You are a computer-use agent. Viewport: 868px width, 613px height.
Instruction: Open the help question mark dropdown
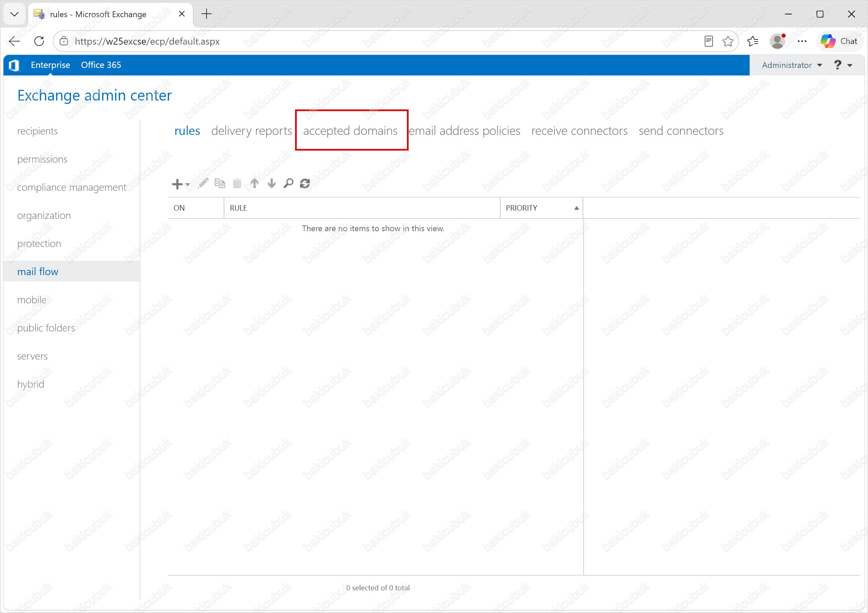pos(843,65)
